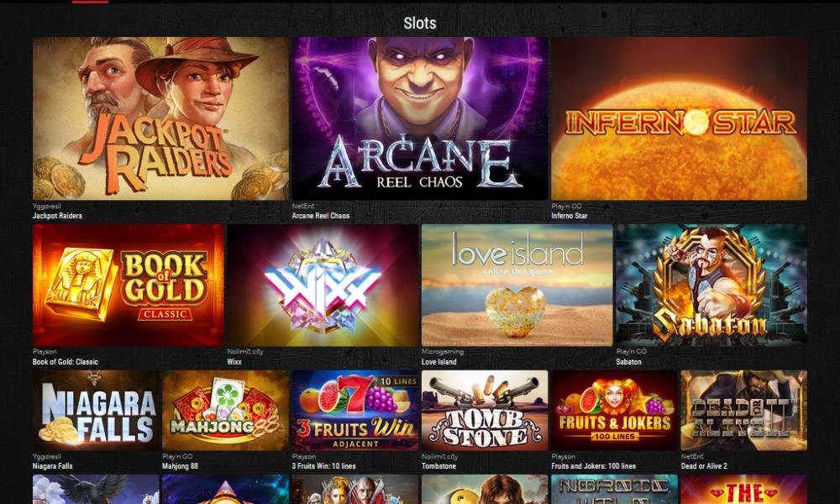Click the Jackpot Raiders title link
The width and height of the screenshot is (840, 504).
[x=57, y=216]
